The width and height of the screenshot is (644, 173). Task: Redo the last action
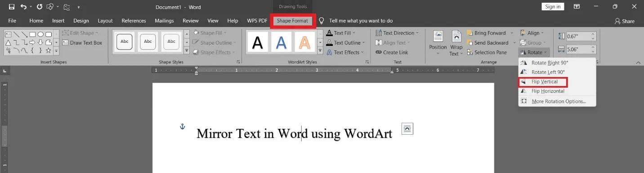tap(40, 7)
